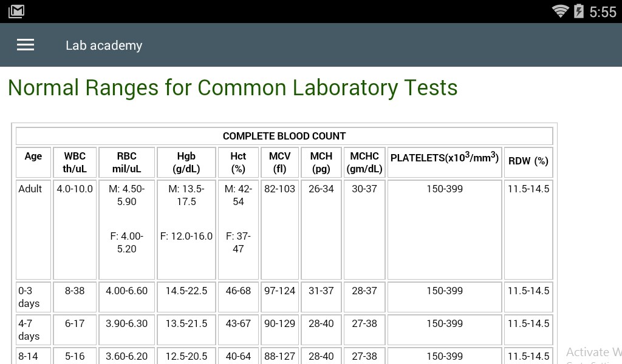Click the Hgb (g/dL) column header
Viewport: 622px width, 364px height.
tap(186, 163)
